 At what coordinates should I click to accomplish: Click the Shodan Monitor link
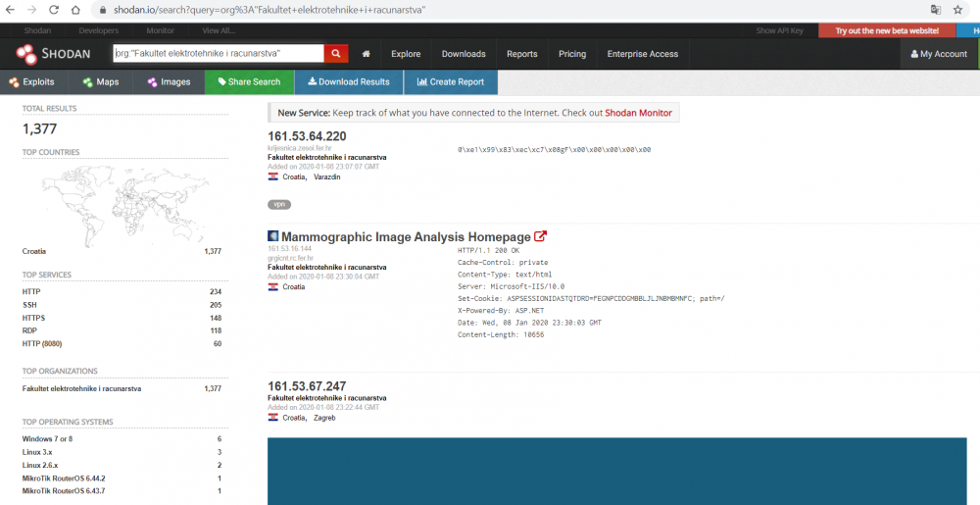638,113
